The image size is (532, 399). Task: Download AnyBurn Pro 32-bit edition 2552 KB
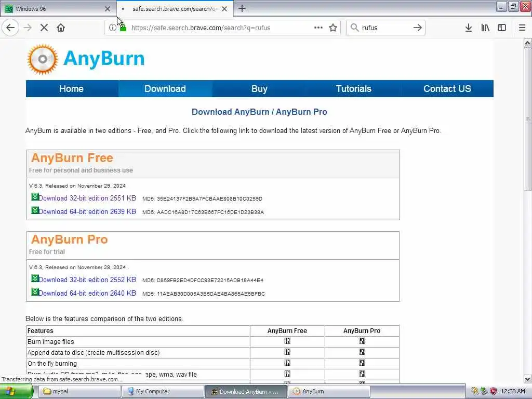87,280
